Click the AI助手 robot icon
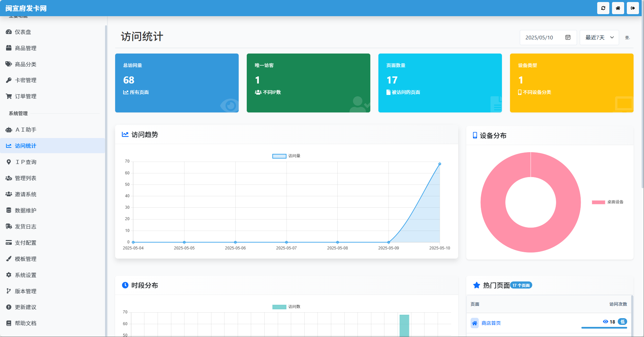The image size is (644, 337). (9, 130)
